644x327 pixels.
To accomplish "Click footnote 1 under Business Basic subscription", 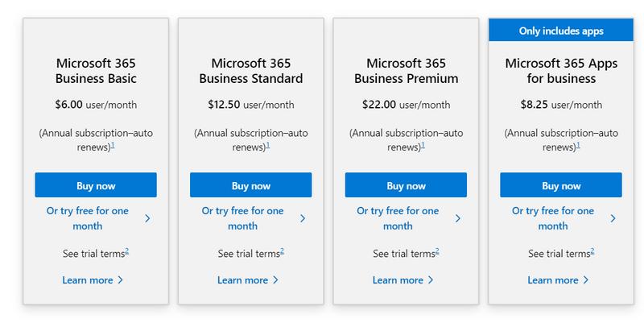I will tap(113, 145).
